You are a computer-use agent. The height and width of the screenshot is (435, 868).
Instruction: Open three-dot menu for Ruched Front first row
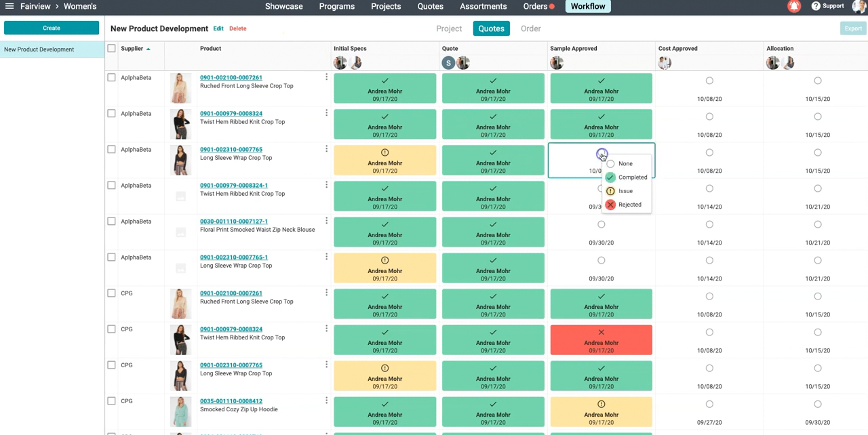coord(326,77)
